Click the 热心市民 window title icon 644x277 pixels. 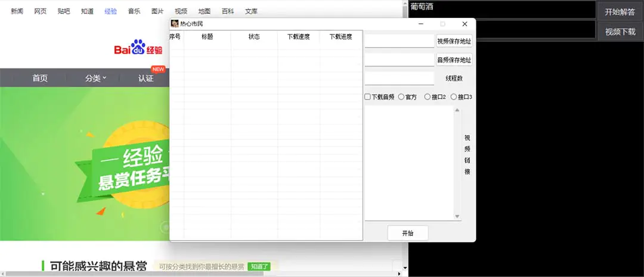coord(175,24)
